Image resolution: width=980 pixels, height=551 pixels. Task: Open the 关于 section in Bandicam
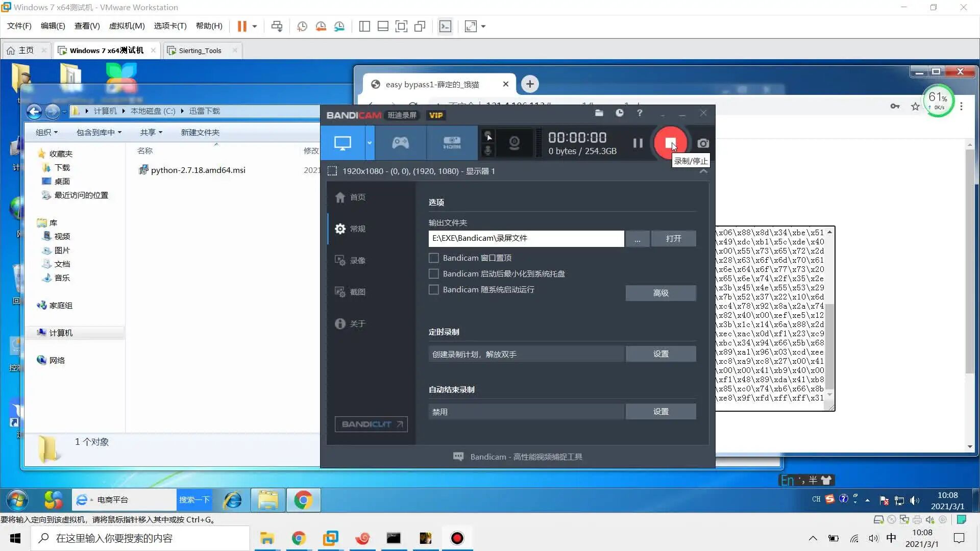pyautogui.click(x=350, y=324)
